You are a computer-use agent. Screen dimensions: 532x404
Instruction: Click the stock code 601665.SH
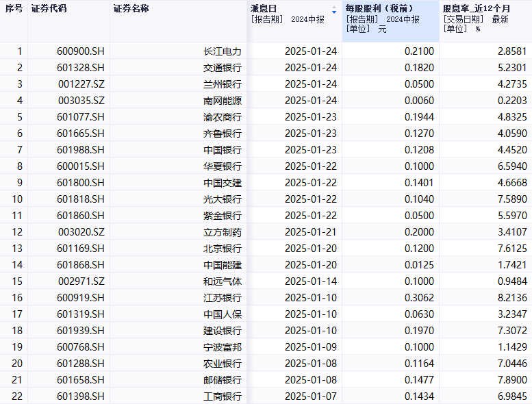click(81, 134)
